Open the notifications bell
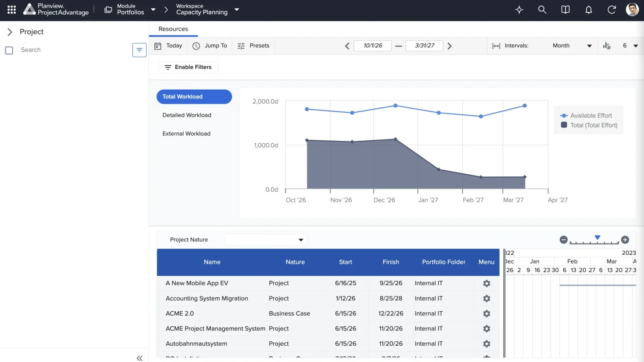644x362 pixels. coord(589,10)
